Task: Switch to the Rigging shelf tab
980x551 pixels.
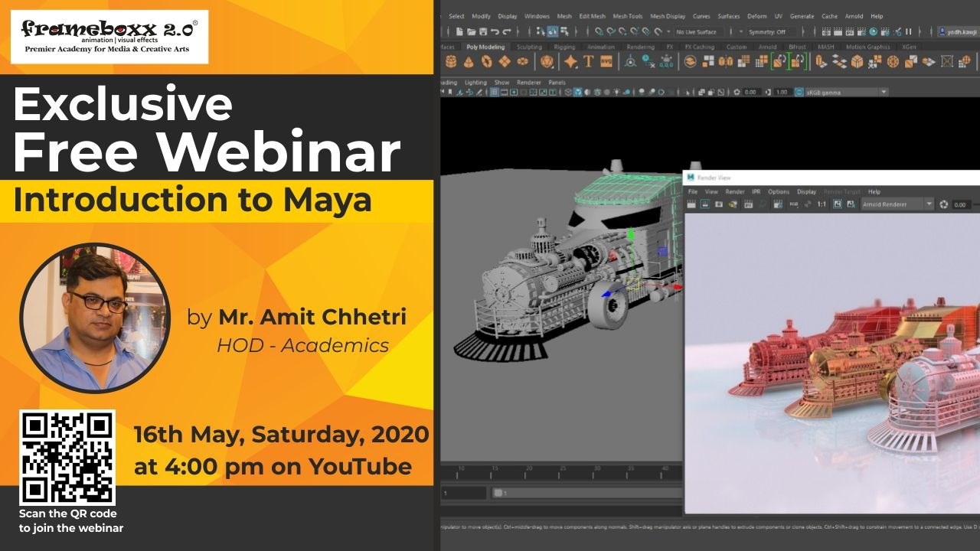Action: coord(564,47)
